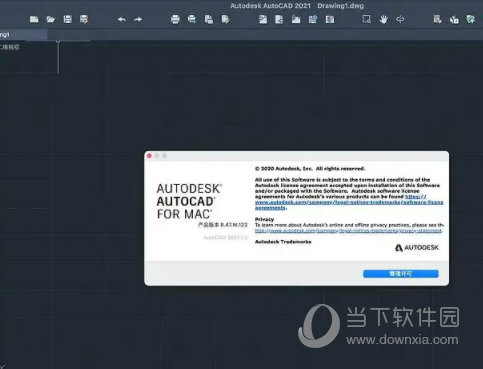483x369 pixels.
Task: Open a file with the open-folder icon
Action: [x=51, y=19]
